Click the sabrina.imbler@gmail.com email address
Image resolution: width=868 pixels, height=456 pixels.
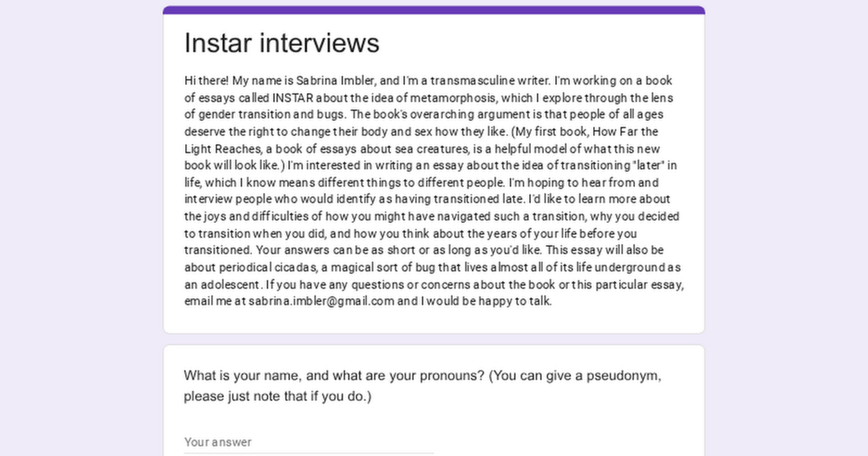click(321, 301)
